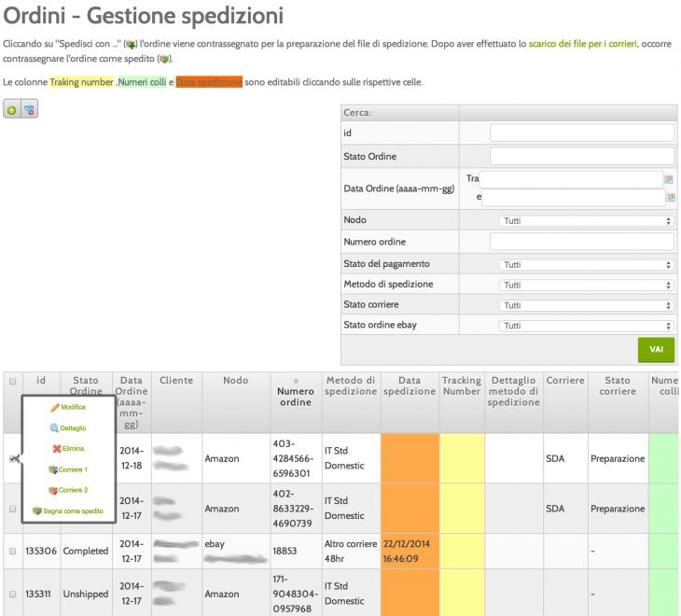Sort by the Cliente column header
The width and height of the screenshot is (681, 616).
coord(176,380)
